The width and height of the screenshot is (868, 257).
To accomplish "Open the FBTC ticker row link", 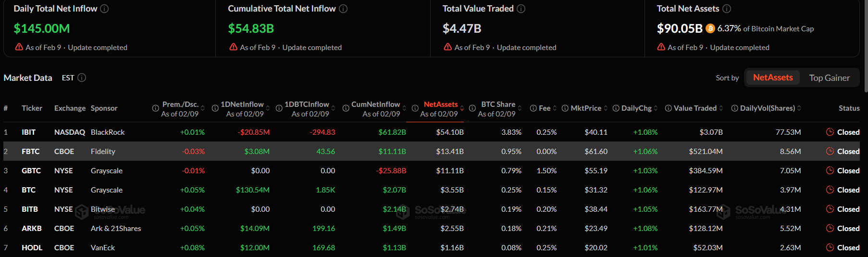I will tap(31, 152).
